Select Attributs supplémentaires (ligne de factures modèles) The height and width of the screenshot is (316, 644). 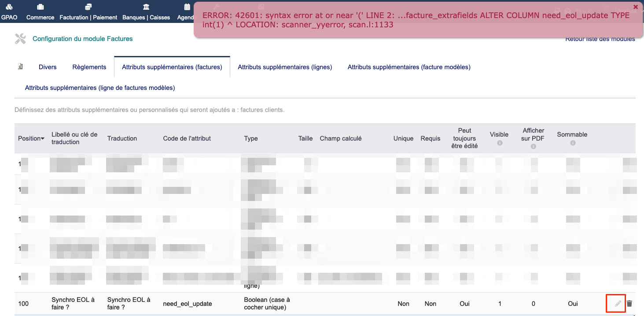(100, 88)
